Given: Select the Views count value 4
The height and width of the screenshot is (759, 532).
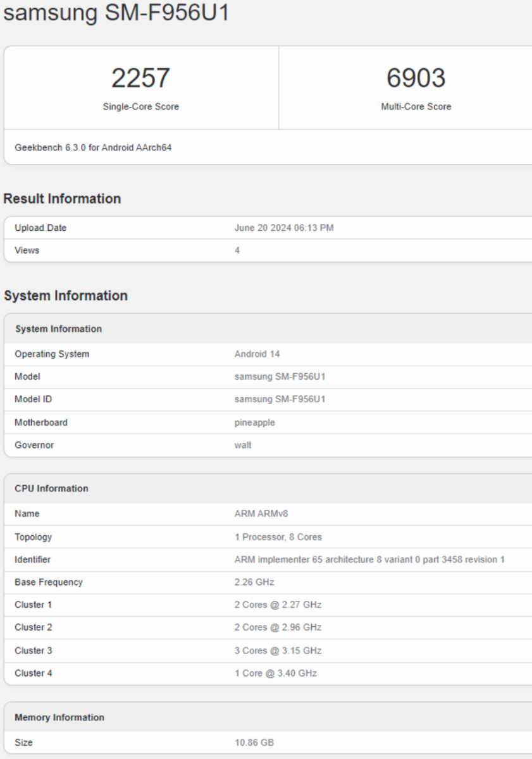Looking at the screenshot, I should pos(237,250).
